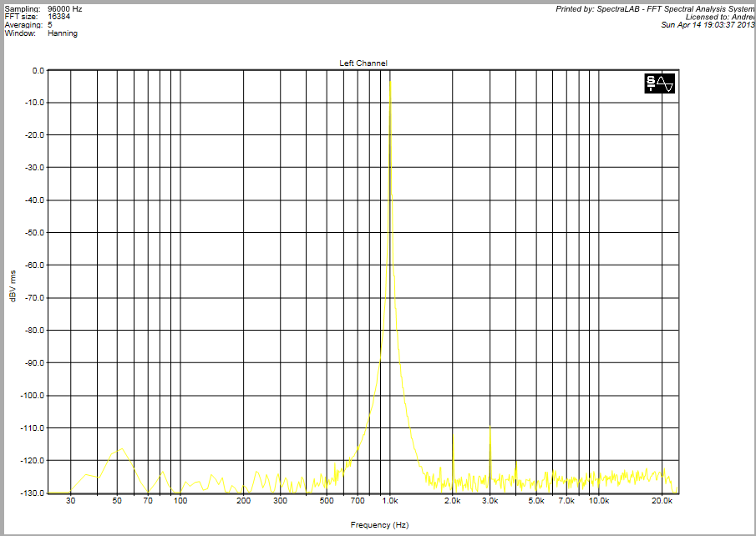This screenshot has height=536, width=756.
Task: Select the "Left Channel" plot title
Action: coord(363,63)
